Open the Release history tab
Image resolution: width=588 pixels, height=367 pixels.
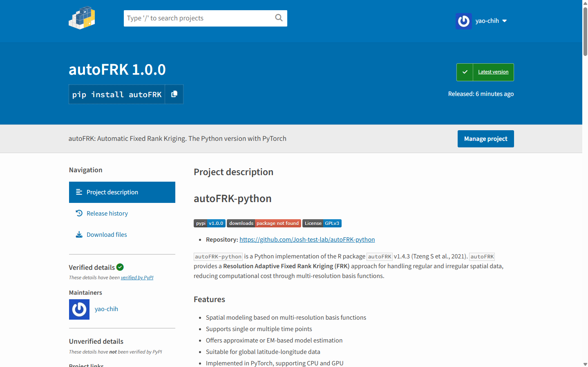(107, 214)
